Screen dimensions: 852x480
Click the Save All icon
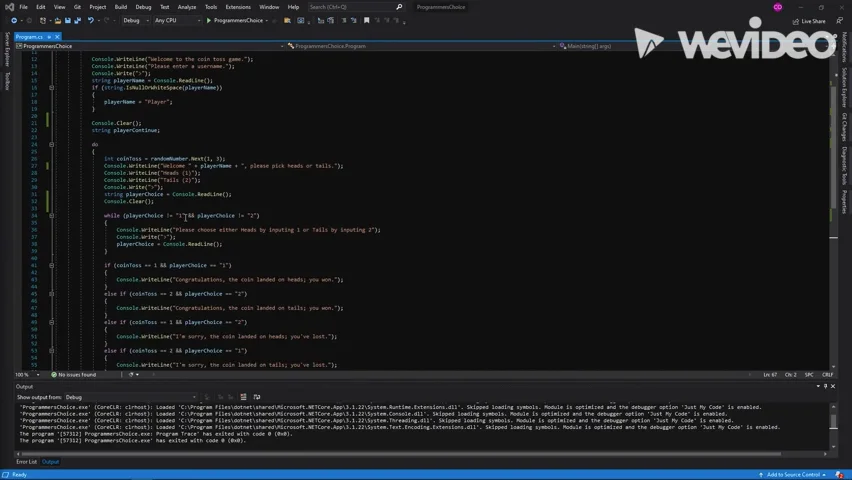coord(78,21)
